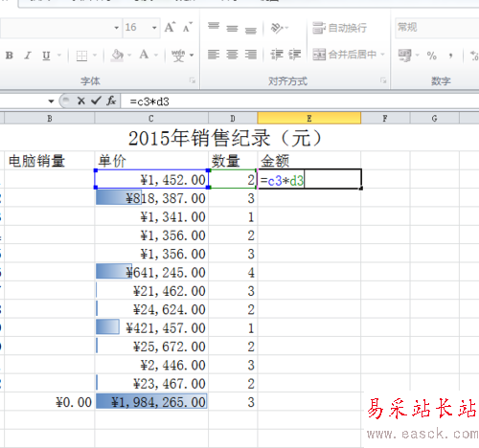Screen dimensions: 479x448
Task: Select column C header
Action: coord(151,119)
